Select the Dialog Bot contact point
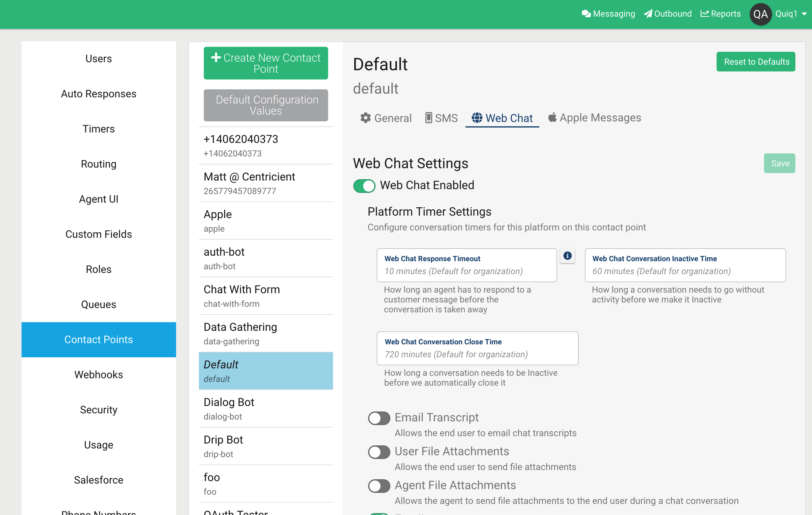The width and height of the screenshot is (812, 515). click(266, 408)
